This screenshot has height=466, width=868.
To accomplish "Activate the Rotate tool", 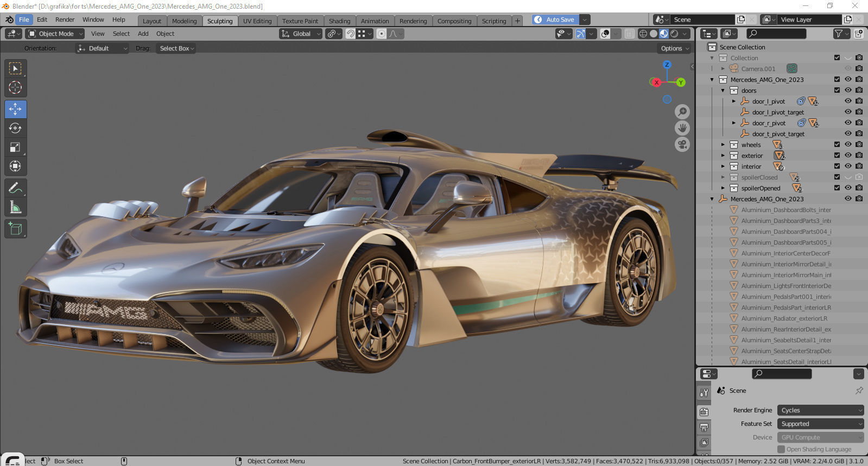I will (x=15, y=128).
